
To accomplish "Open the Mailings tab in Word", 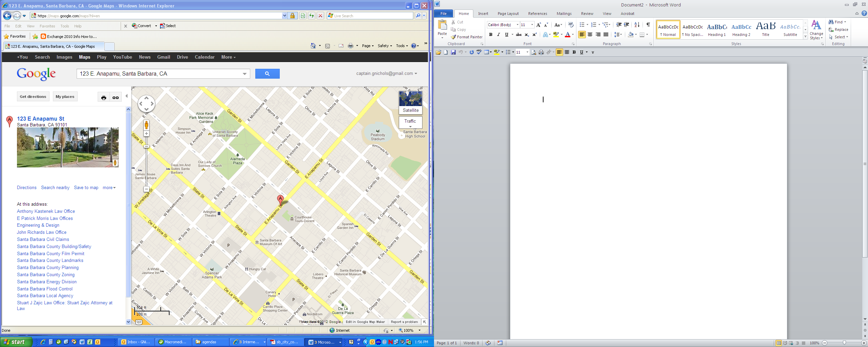I will click(x=564, y=14).
